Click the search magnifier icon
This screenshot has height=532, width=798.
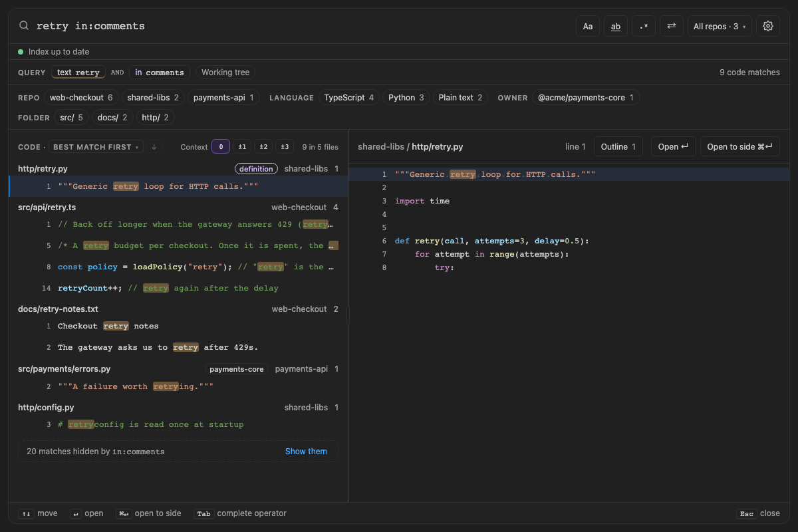[24, 26]
